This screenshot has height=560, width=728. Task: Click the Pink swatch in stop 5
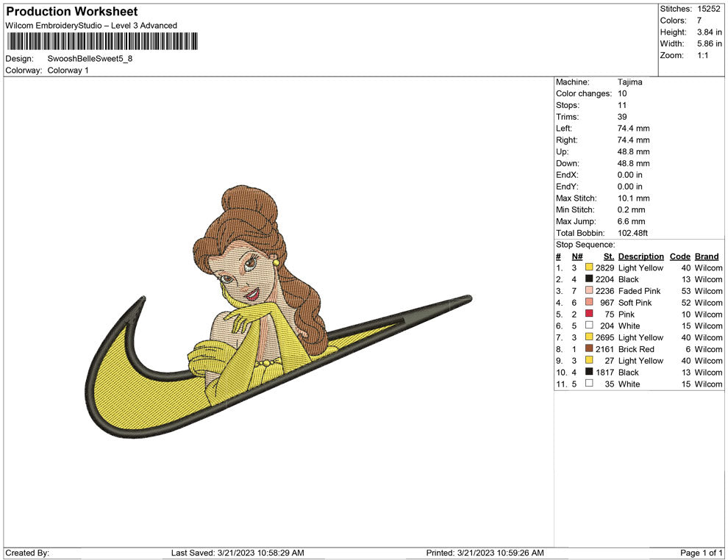[589, 315]
